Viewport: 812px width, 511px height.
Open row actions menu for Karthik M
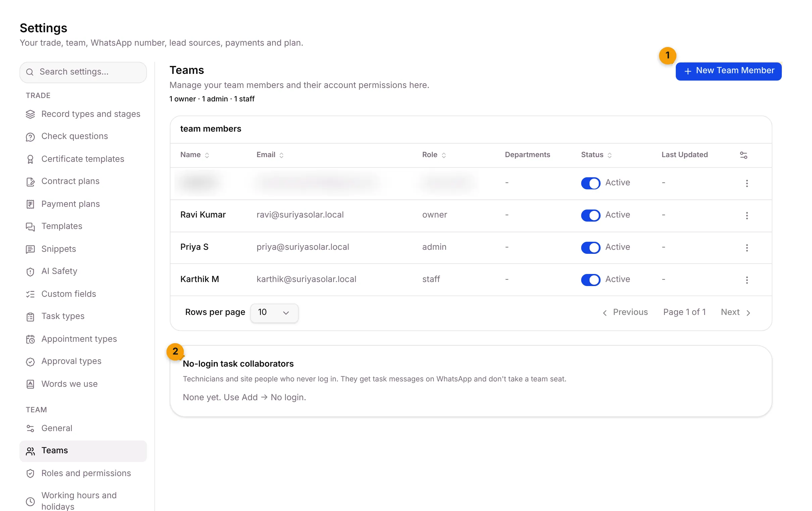tap(747, 280)
